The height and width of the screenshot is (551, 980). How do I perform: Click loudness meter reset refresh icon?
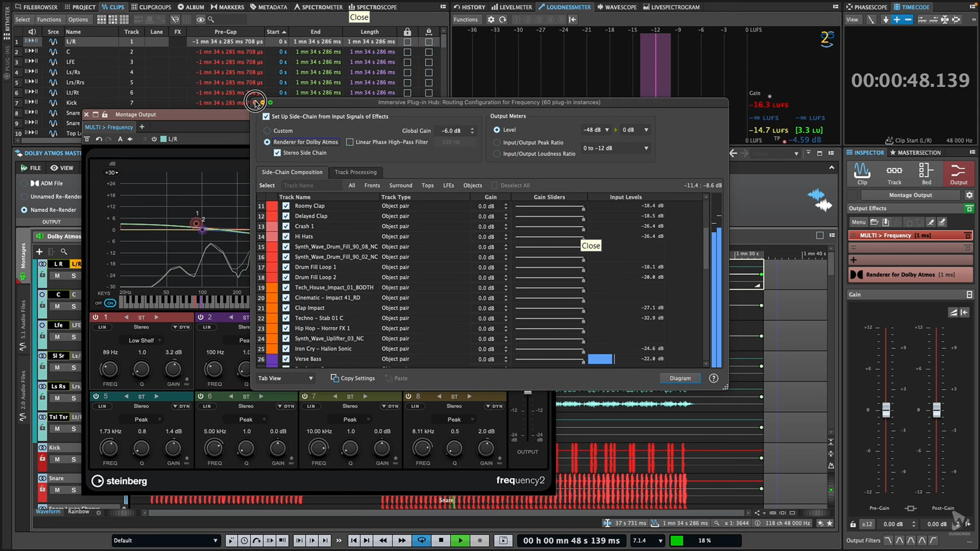(502, 19)
